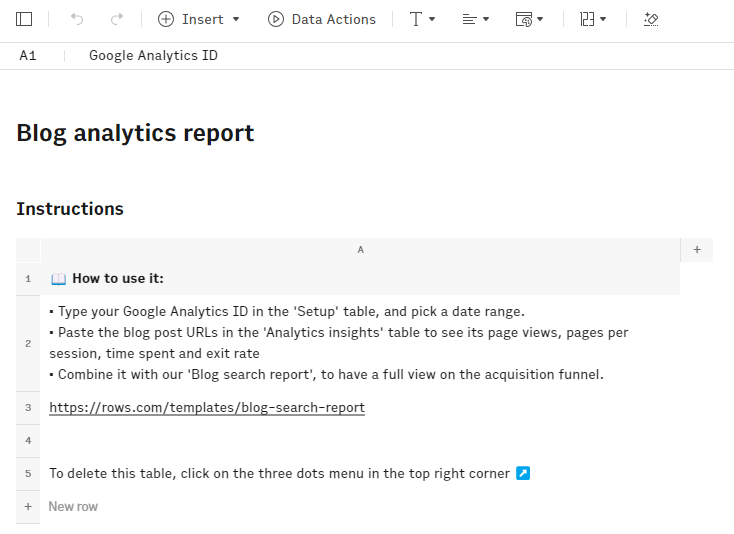
Task: Toggle the sidebar panel icon
Action: point(25,19)
